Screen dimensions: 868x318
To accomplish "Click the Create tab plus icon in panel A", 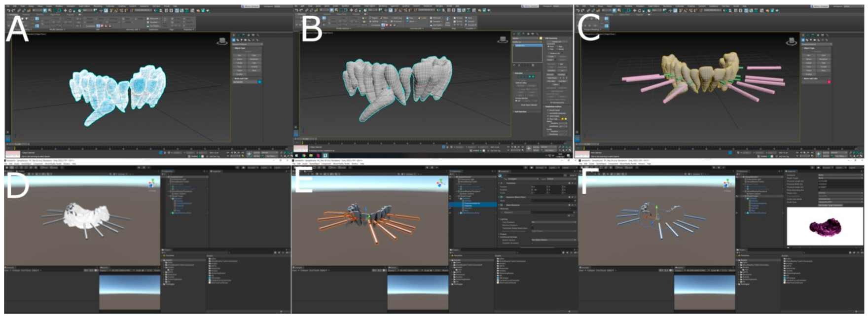I will coord(234,35).
